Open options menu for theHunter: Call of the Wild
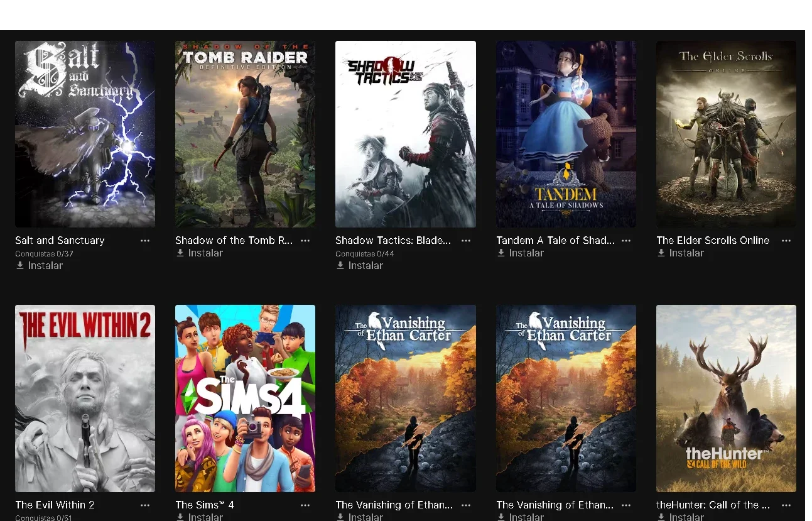This screenshot has width=812, height=521. point(786,505)
